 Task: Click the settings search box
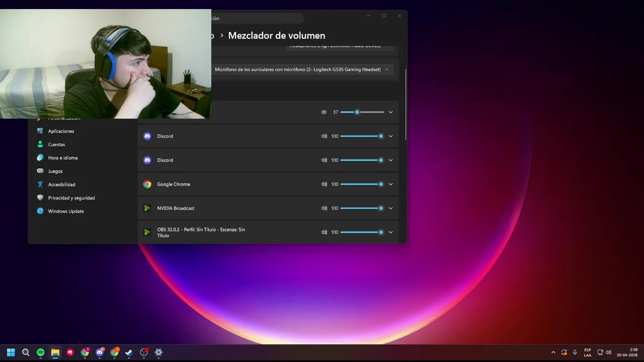click(x=257, y=18)
